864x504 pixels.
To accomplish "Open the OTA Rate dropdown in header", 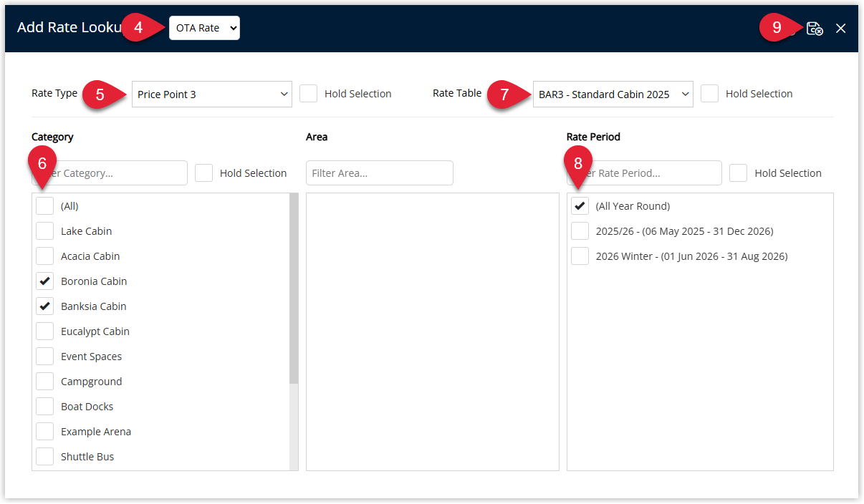I will (x=204, y=28).
